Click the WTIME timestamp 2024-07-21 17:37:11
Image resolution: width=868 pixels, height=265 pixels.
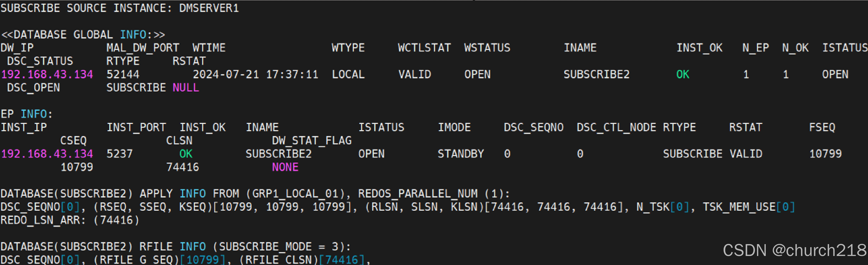click(x=255, y=74)
